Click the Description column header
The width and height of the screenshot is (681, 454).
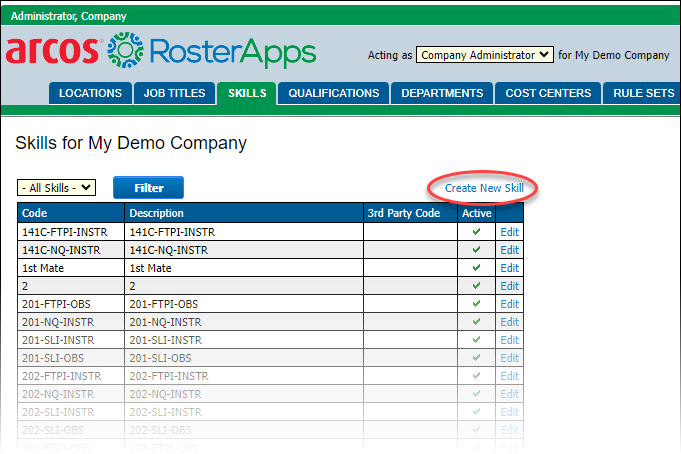pos(156,213)
